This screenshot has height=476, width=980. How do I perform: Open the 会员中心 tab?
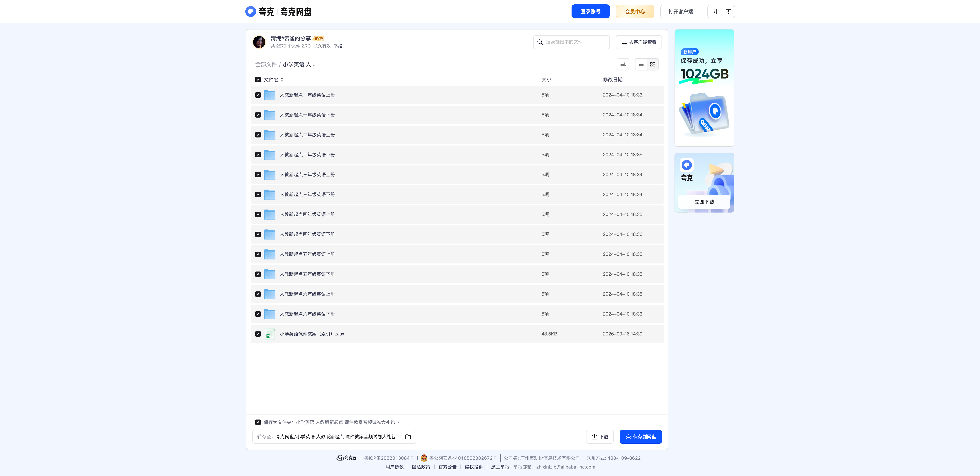[635, 11]
